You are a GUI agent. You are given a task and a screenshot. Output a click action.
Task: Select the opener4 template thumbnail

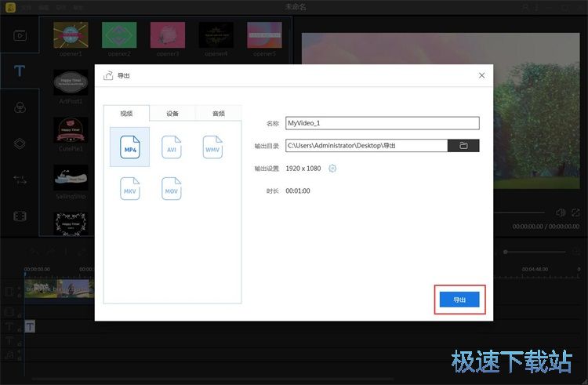click(x=216, y=35)
